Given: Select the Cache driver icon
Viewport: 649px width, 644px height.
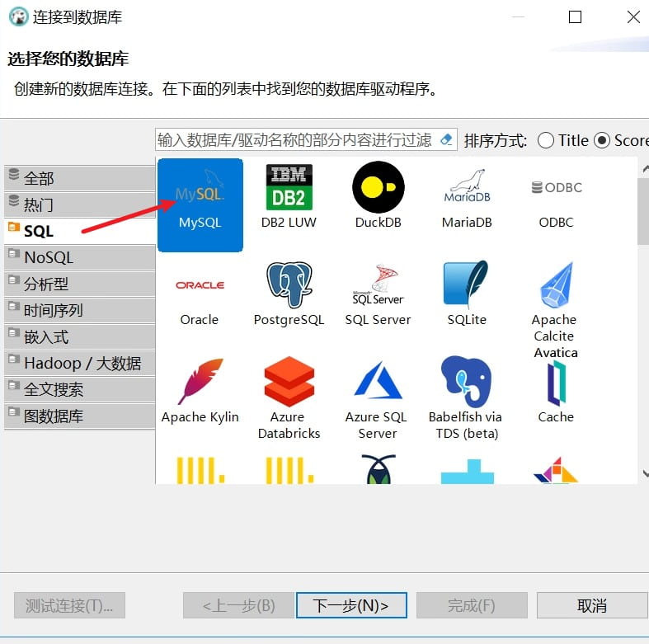Looking at the screenshot, I should click(557, 383).
